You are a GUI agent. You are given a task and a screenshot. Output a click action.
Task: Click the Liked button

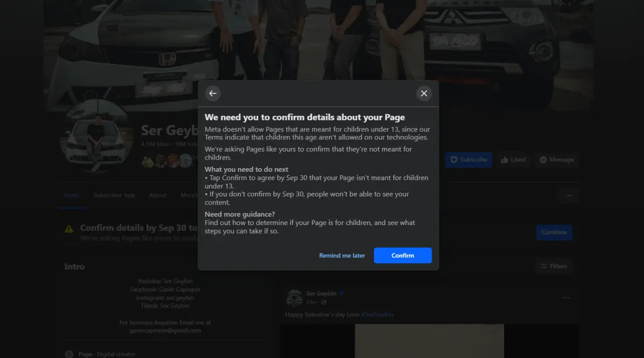click(513, 160)
